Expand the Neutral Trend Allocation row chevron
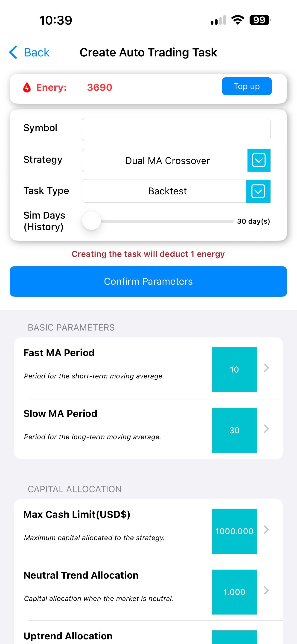 [x=267, y=591]
